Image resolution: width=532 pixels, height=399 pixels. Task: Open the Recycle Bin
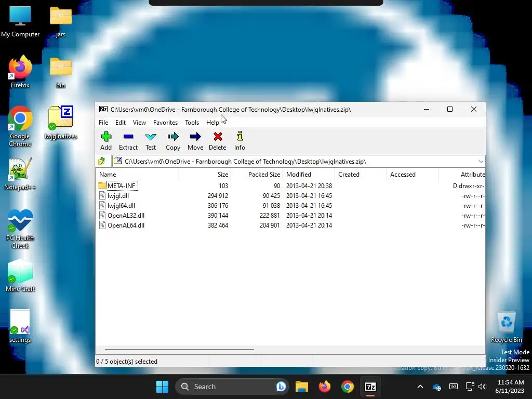(x=506, y=327)
